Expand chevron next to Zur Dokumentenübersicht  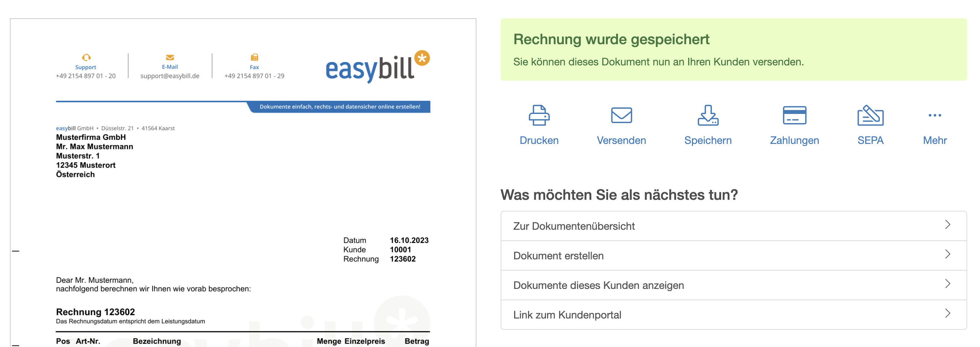click(x=947, y=225)
